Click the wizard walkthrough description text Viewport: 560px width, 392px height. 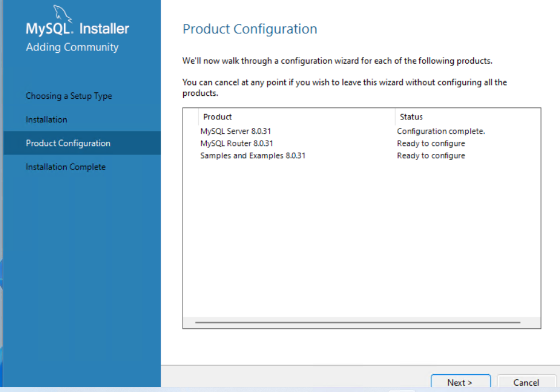pos(337,61)
